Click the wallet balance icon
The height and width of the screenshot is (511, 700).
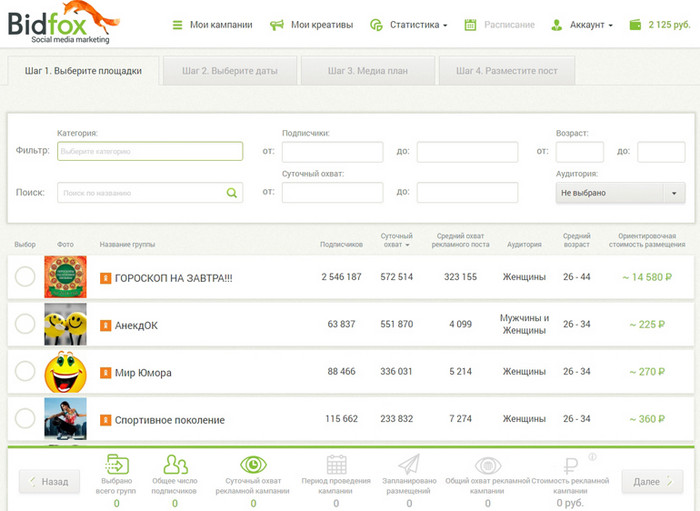(x=635, y=25)
